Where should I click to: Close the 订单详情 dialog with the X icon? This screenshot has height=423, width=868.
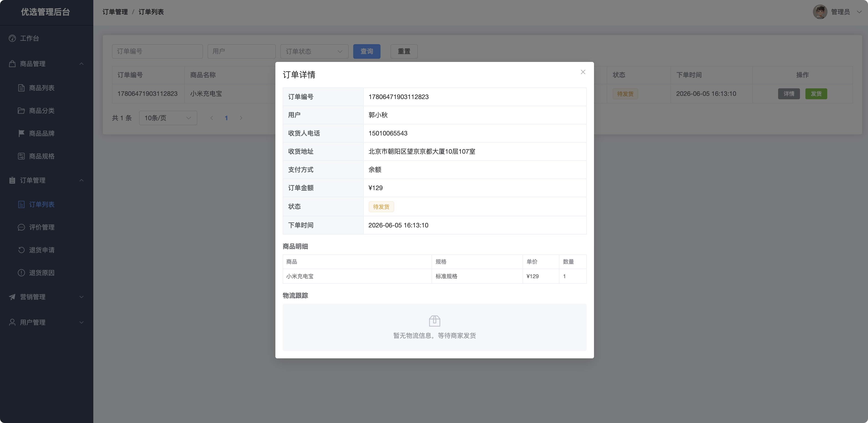pyautogui.click(x=583, y=72)
